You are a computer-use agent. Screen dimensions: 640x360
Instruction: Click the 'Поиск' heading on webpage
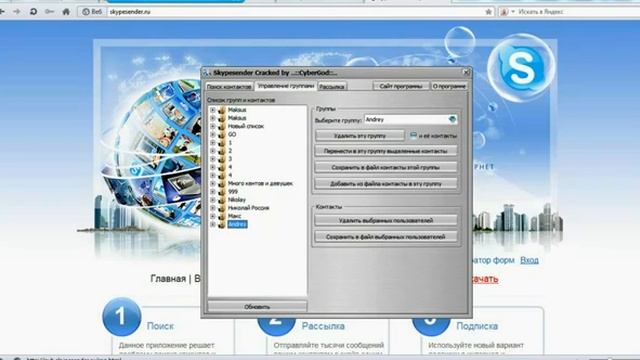click(x=160, y=326)
